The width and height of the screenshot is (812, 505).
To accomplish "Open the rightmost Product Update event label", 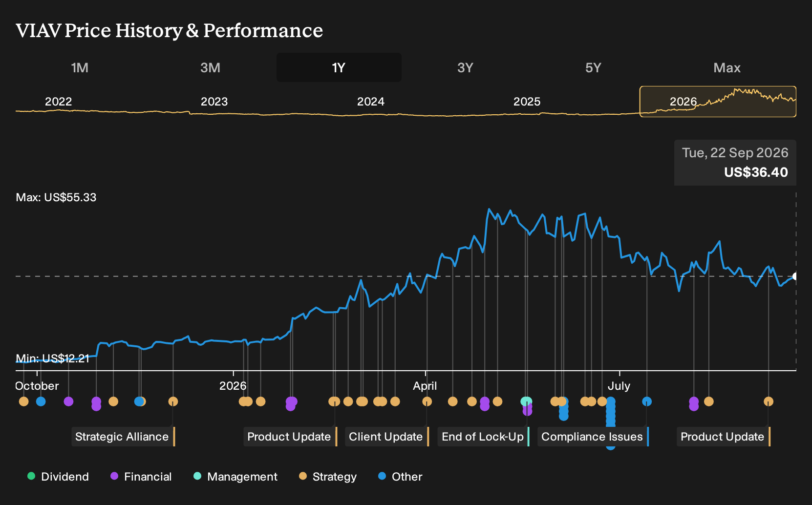I will [724, 437].
